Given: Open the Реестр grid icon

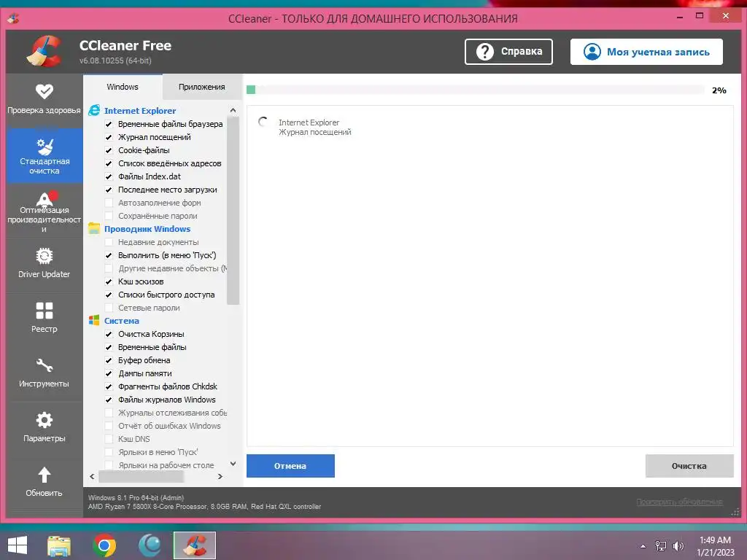Looking at the screenshot, I should (44, 311).
